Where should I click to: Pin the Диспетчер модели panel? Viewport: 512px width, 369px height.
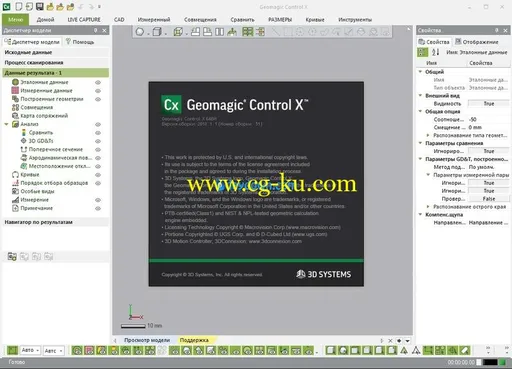pos(95,30)
